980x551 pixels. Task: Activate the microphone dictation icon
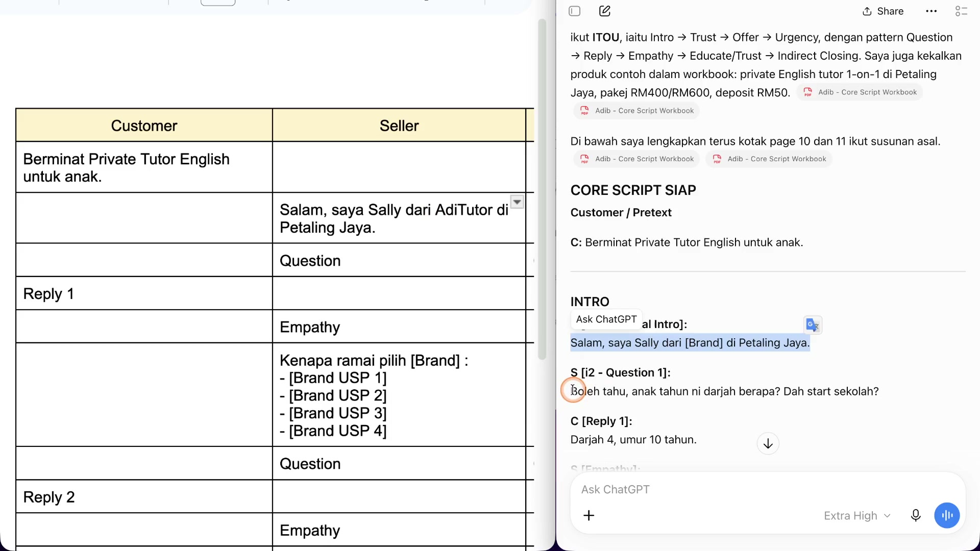tap(916, 516)
